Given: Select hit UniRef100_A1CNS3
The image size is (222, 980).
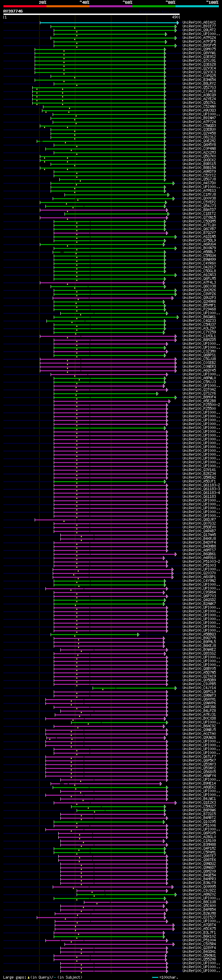Looking at the screenshot, I should [199, 275].
